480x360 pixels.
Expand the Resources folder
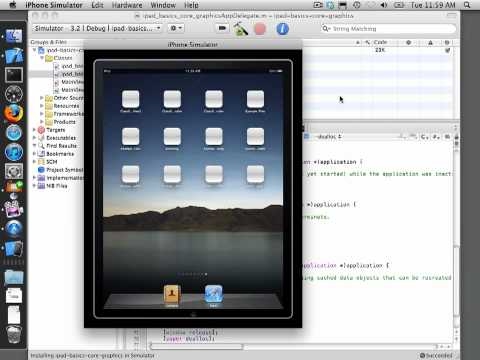click(42, 106)
